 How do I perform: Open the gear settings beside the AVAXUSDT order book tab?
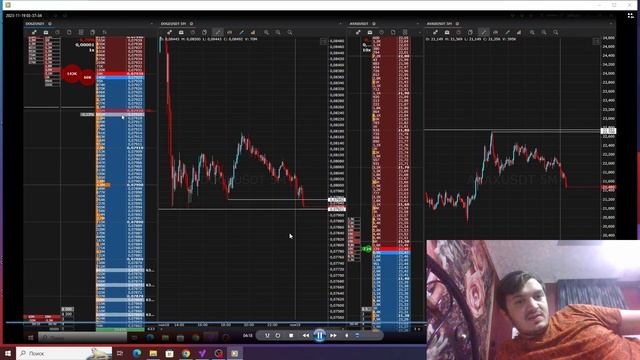[374, 24]
